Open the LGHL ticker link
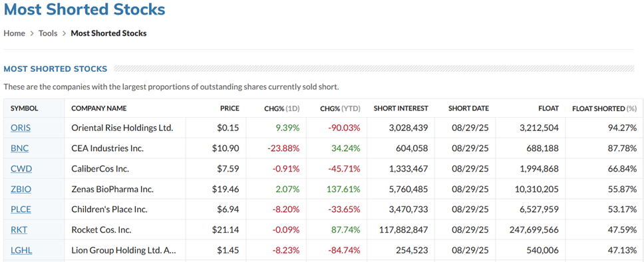Viewport: 644px width, 262px height. (21, 250)
